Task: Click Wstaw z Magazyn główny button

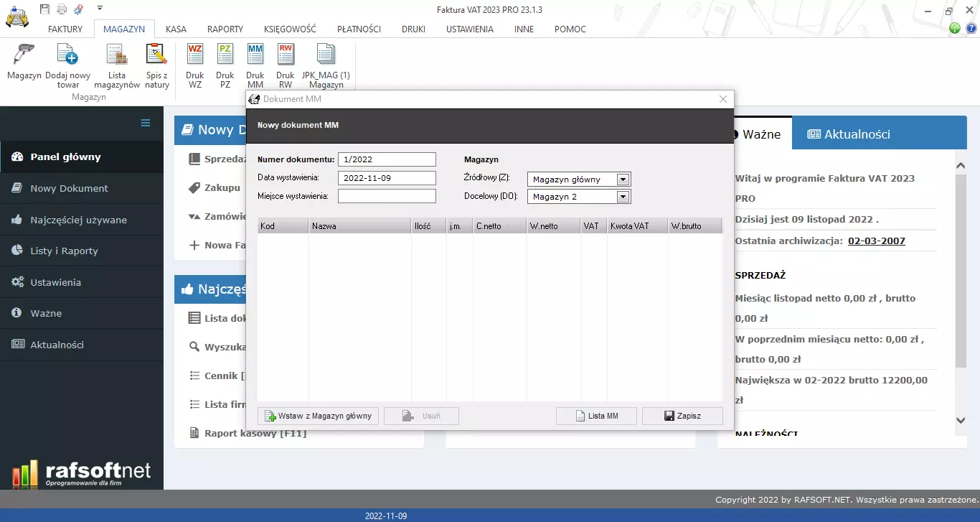Action: tap(318, 416)
